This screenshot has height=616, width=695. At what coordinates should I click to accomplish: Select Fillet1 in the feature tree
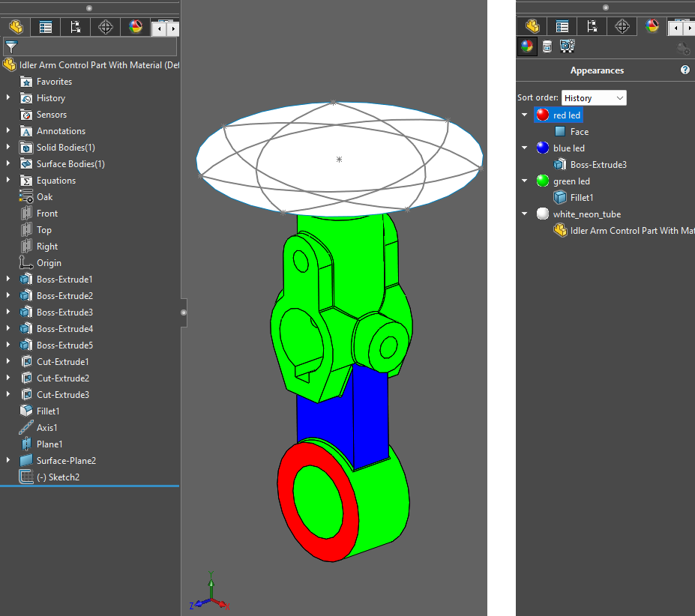click(46, 411)
